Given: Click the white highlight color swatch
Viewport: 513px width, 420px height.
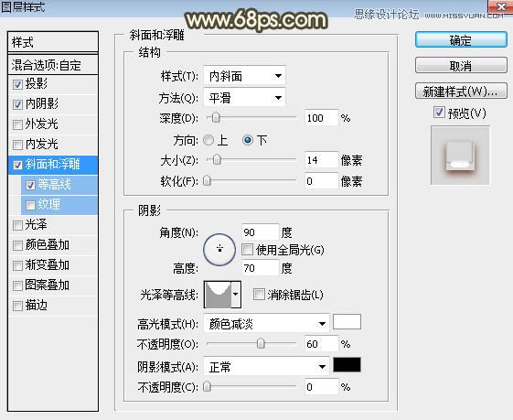Looking at the screenshot, I should click(x=347, y=322).
